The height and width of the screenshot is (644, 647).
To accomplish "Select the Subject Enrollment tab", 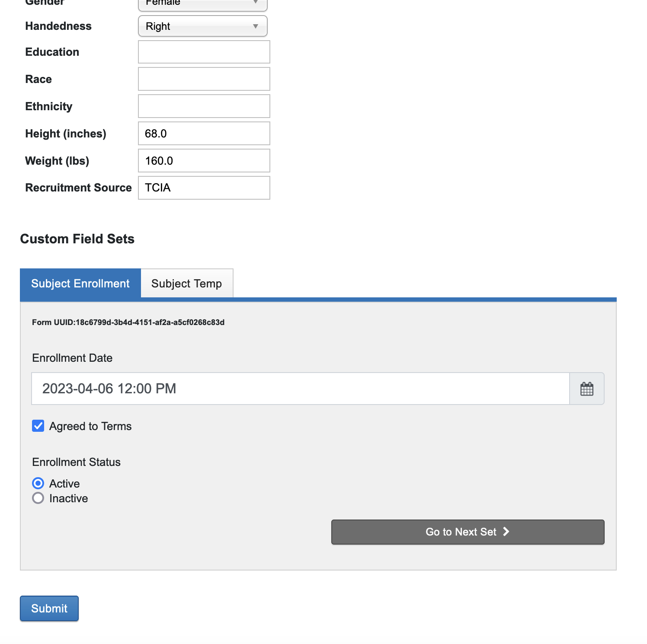I will point(80,284).
